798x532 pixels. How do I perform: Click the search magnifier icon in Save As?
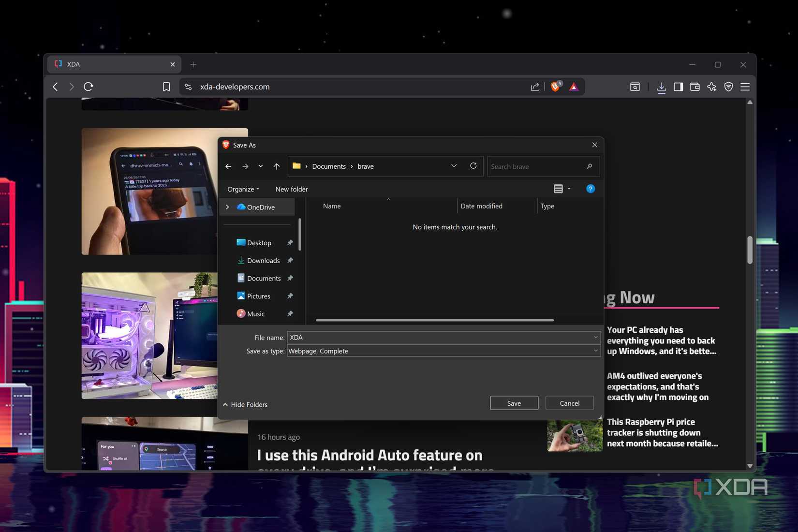(589, 166)
